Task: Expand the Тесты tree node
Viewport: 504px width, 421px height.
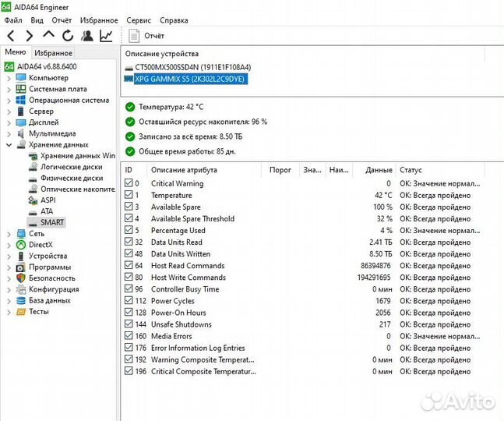Action: [x=9, y=312]
